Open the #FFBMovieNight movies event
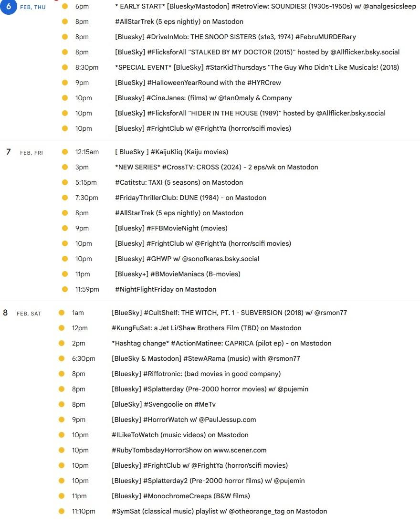420x525 pixels. (171, 228)
